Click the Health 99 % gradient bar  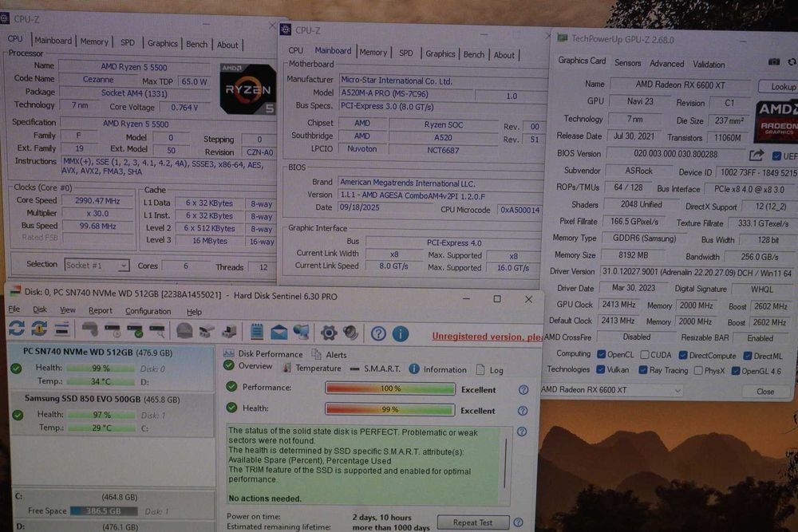390,409
